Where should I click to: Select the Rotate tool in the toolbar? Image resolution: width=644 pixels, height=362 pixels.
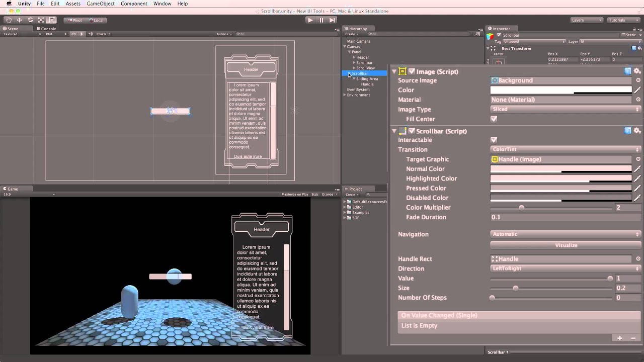pos(30,20)
